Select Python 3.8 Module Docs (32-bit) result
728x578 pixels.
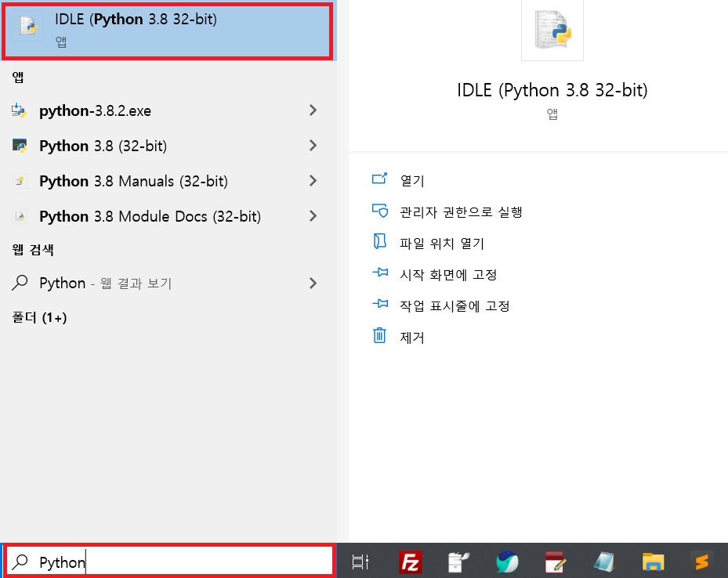click(x=167, y=216)
